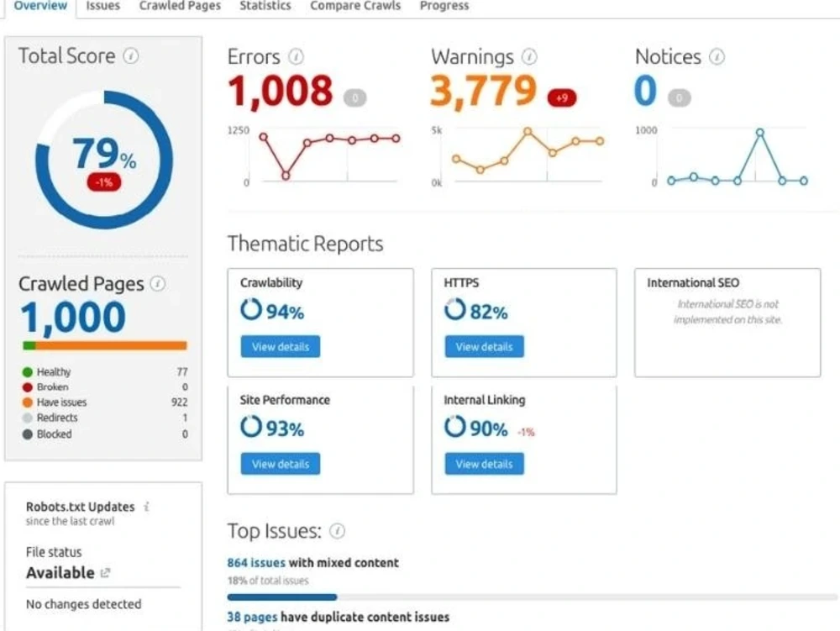Click the '18% of total issues' text
This screenshot has height=631, width=840.
[268, 581]
